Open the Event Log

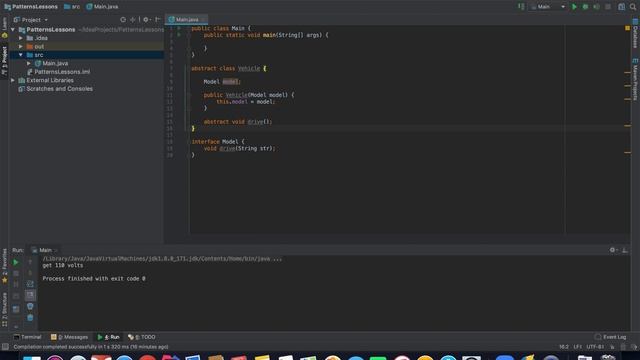(610, 337)
